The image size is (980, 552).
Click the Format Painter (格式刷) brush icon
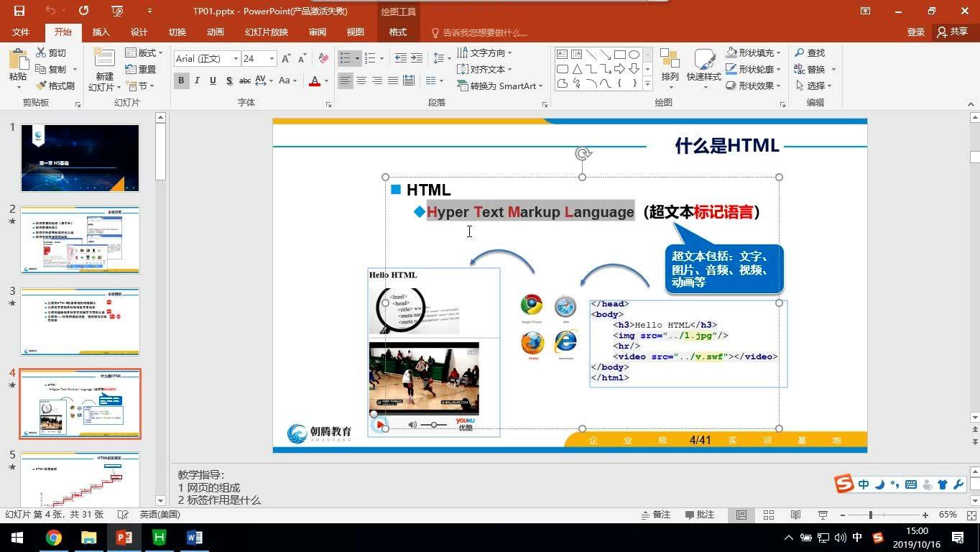(x=41, y=86)
